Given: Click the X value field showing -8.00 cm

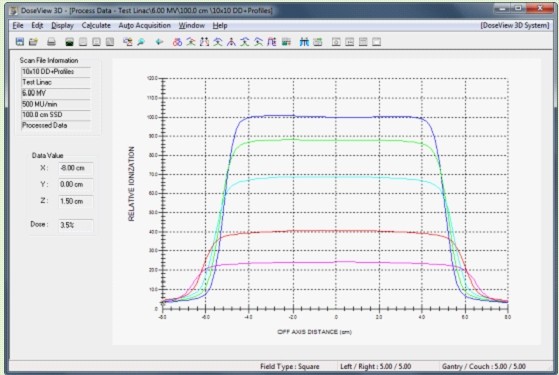Looking at the screenshot, I should pos(76,168).
